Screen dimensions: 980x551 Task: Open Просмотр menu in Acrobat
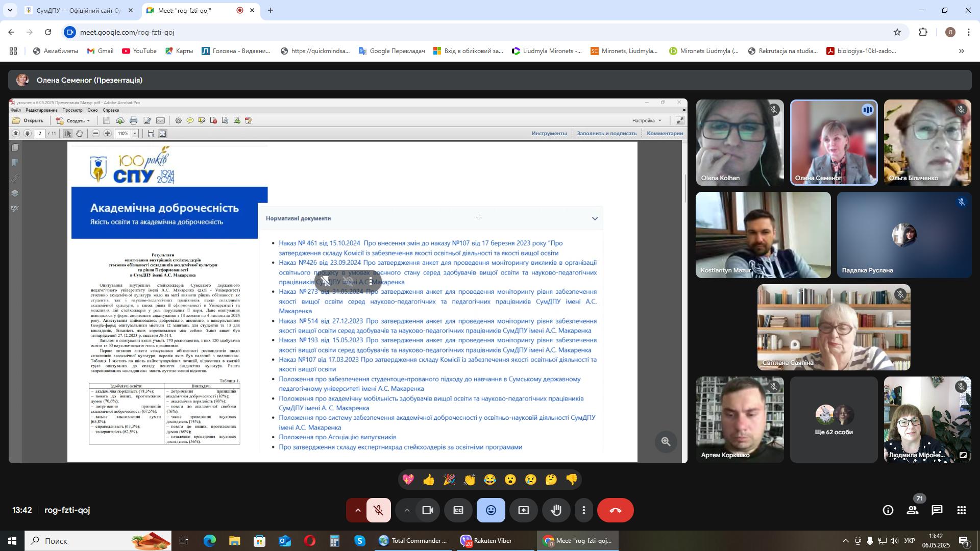click(72, 110)
